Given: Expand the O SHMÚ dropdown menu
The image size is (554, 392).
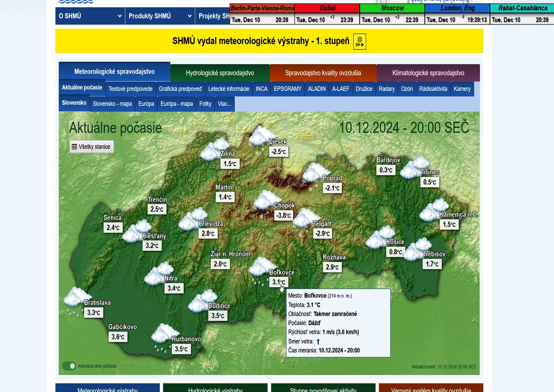Looking at the screenshot, I should pyautogui.click(x=90, y=16).
